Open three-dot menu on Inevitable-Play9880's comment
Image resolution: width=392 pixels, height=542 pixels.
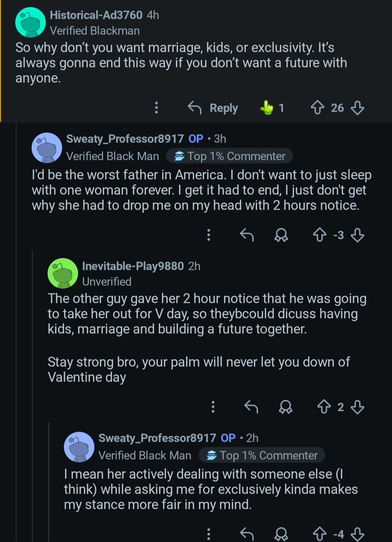tap(213, 407)
